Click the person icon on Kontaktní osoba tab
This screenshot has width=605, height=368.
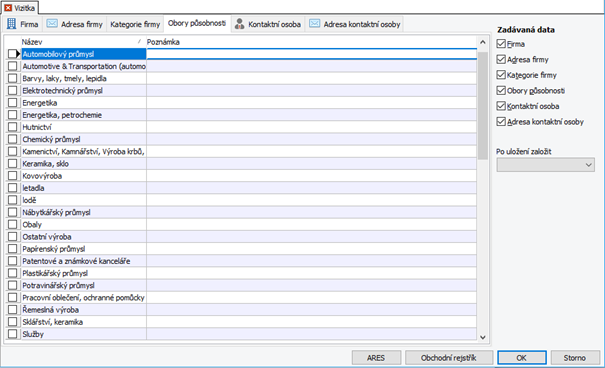click(239, 24)
